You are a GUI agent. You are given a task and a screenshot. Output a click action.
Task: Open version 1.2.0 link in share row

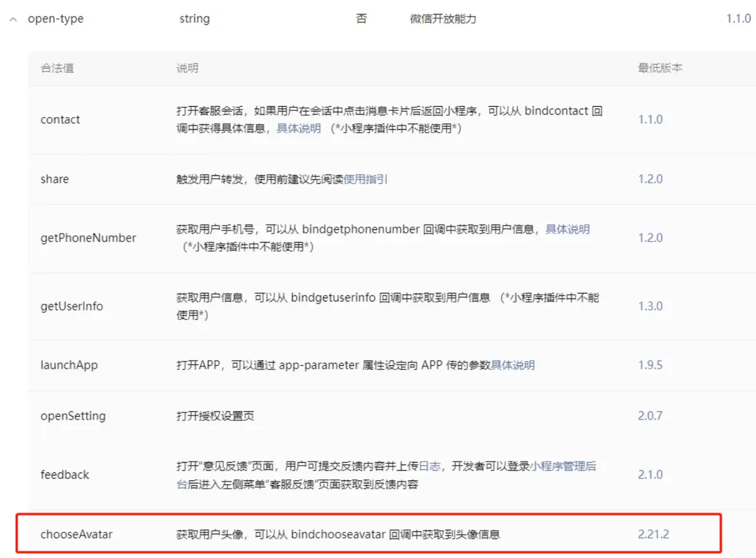651,179
